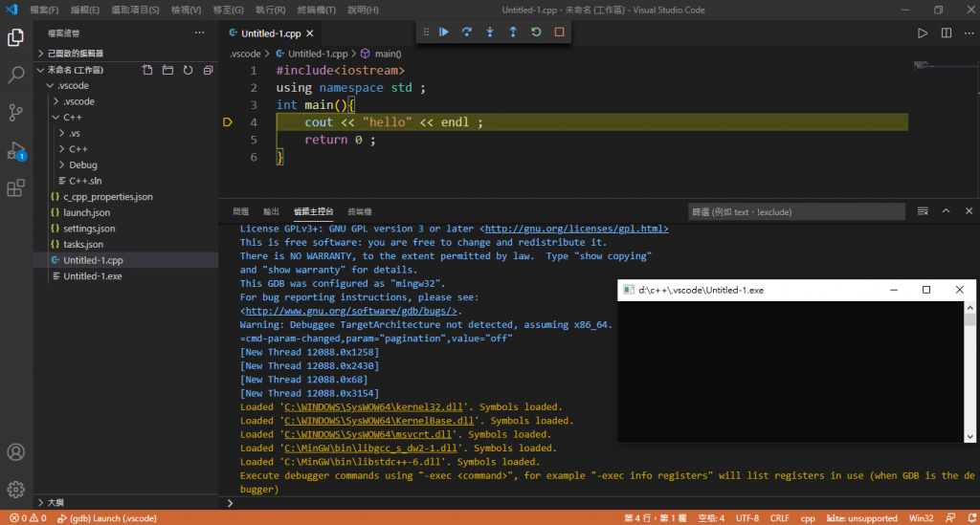
Task: Open the Source Control view
Action: pyautogui.click(x=15, y=112)
